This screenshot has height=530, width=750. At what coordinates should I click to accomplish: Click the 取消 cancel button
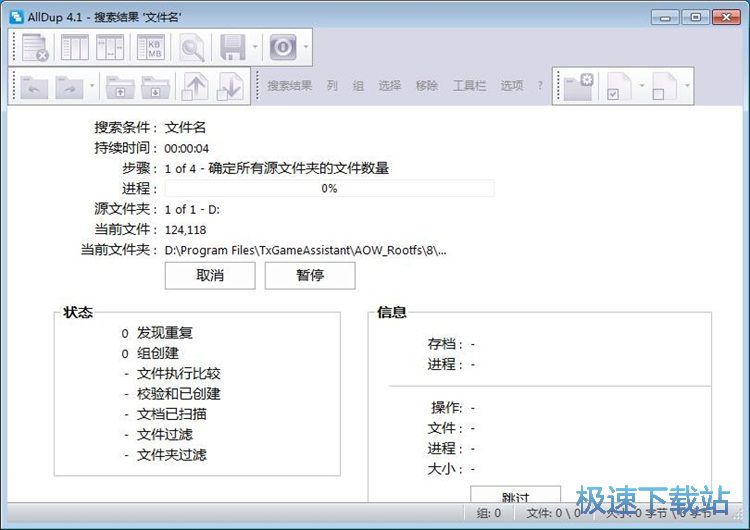click(210, 275)
